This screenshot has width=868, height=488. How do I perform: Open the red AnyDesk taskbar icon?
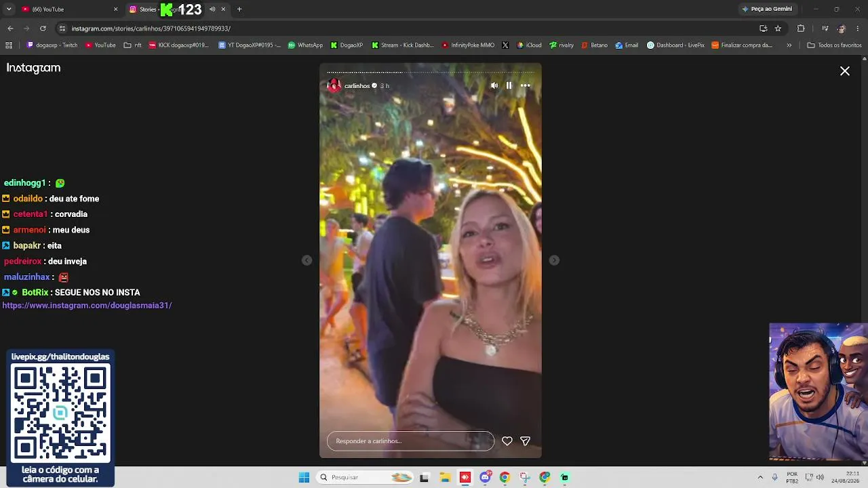(465, 477)
